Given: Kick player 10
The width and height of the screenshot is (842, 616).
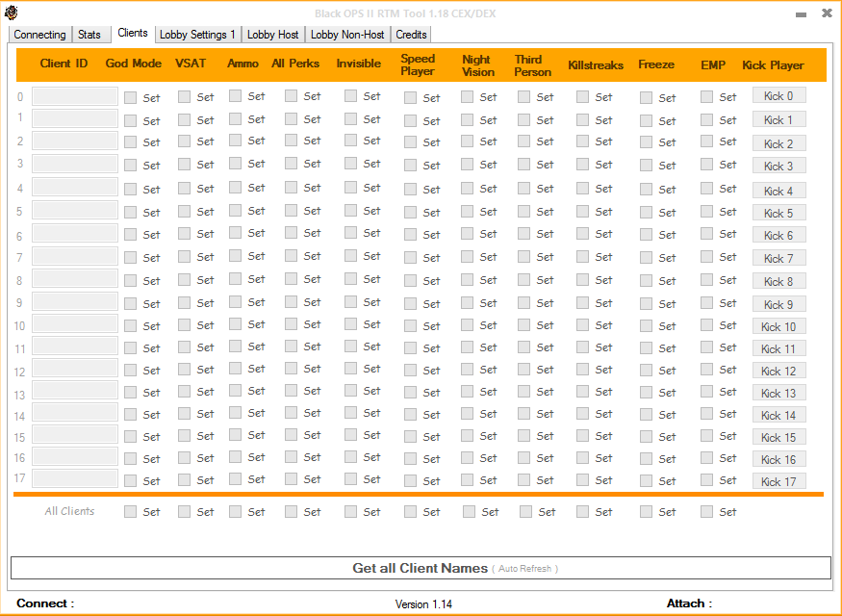Looking at the screenshot, I should 778,326.
